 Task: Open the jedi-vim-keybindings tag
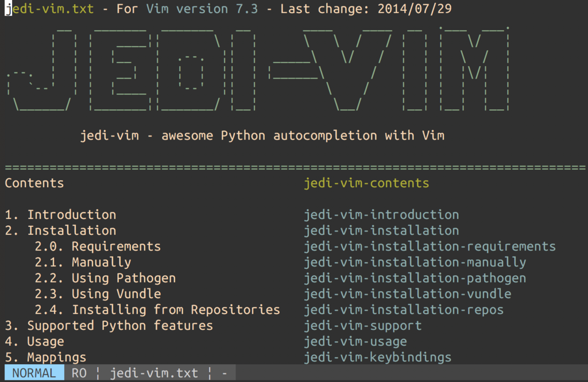coord(377,357)
